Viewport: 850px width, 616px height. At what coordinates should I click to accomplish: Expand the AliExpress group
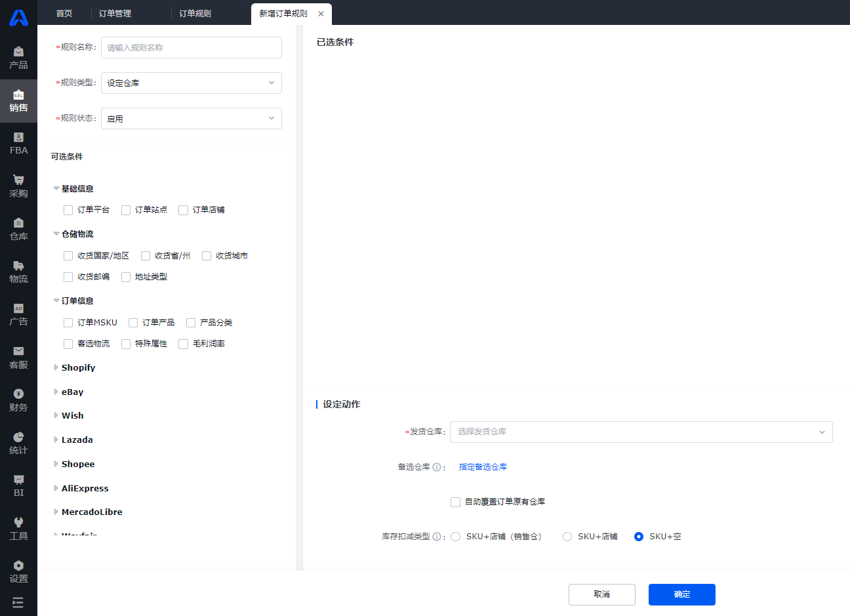(x=56, y=488)
